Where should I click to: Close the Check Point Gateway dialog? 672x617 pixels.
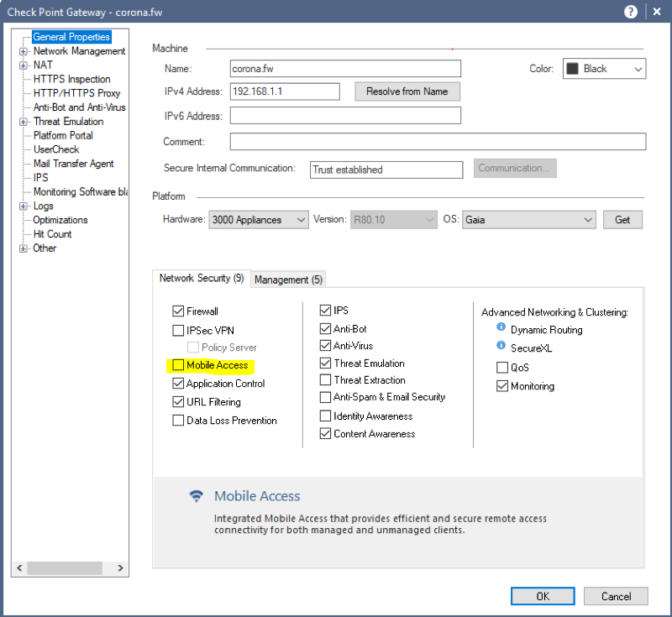[x=657, y=12]
